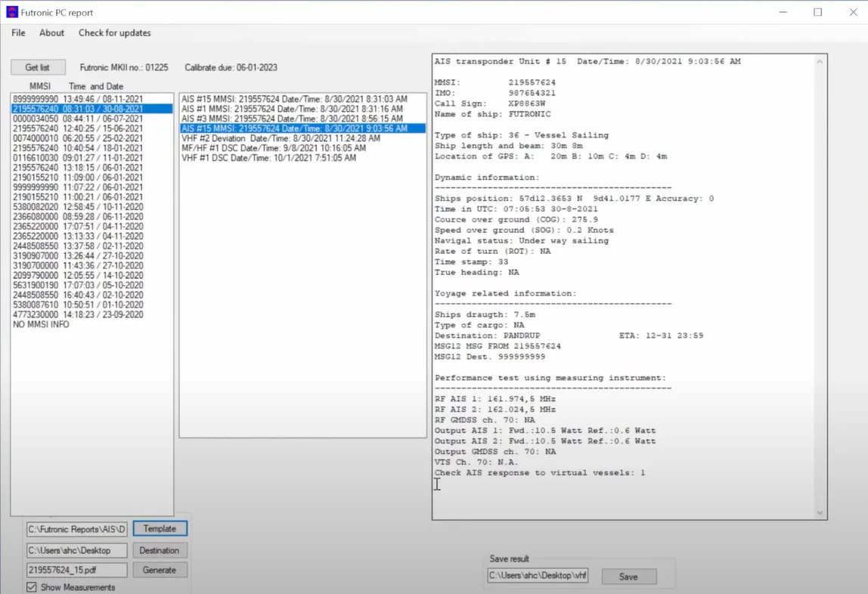Screen dimensions: 868x594
Task: Maximize the Futronic PC report window
Action: (x=817, y=13)
